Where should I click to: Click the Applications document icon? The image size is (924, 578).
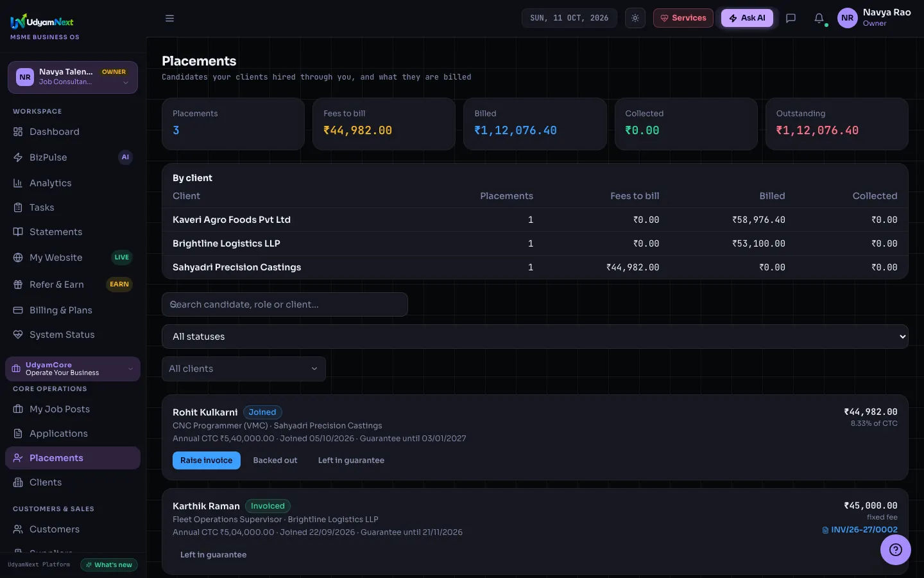pos(18,433)
